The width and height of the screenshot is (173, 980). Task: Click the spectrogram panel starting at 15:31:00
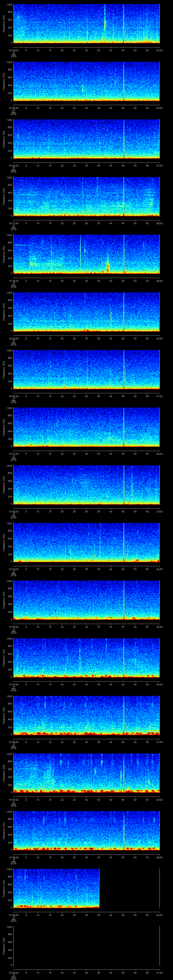coord(87,427)
